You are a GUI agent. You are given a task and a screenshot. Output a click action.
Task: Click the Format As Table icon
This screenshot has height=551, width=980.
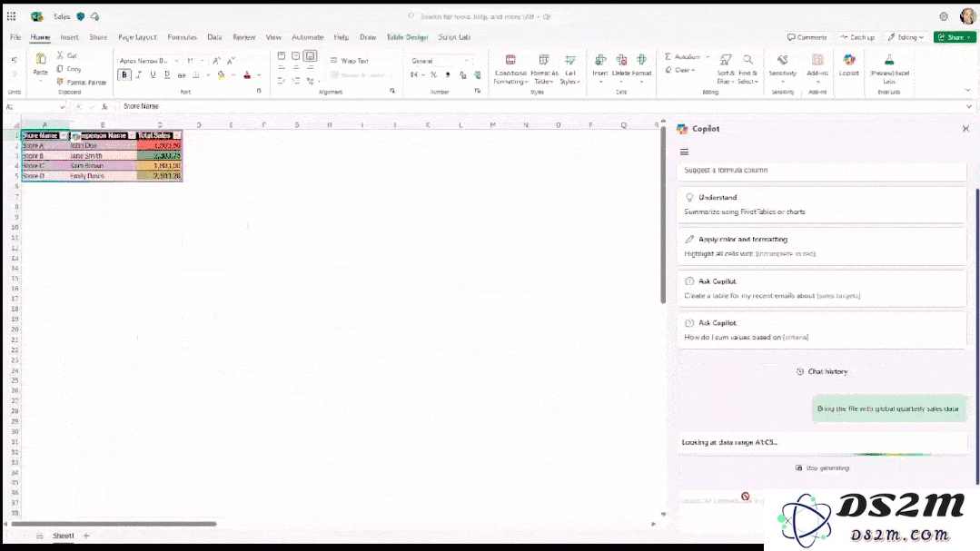(544, 60)
